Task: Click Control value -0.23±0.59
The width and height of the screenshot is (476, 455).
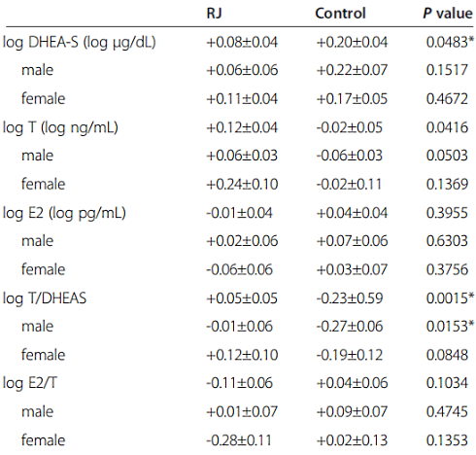Action: [350, 298]
